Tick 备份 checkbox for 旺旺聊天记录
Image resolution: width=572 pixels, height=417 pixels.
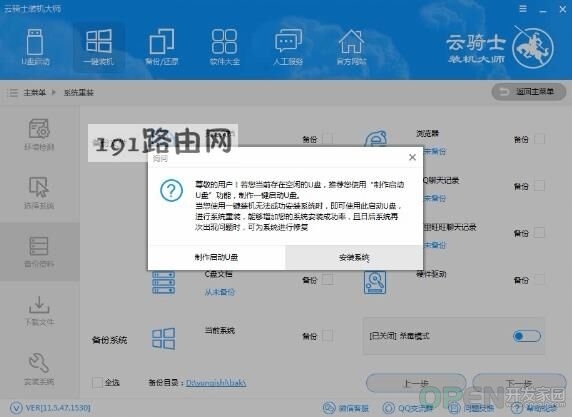(x=539, y=232)
